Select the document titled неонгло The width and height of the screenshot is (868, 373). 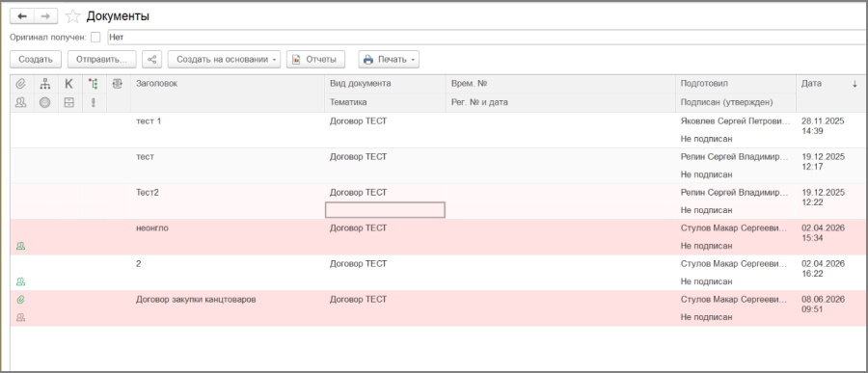(x=152, y=228)
